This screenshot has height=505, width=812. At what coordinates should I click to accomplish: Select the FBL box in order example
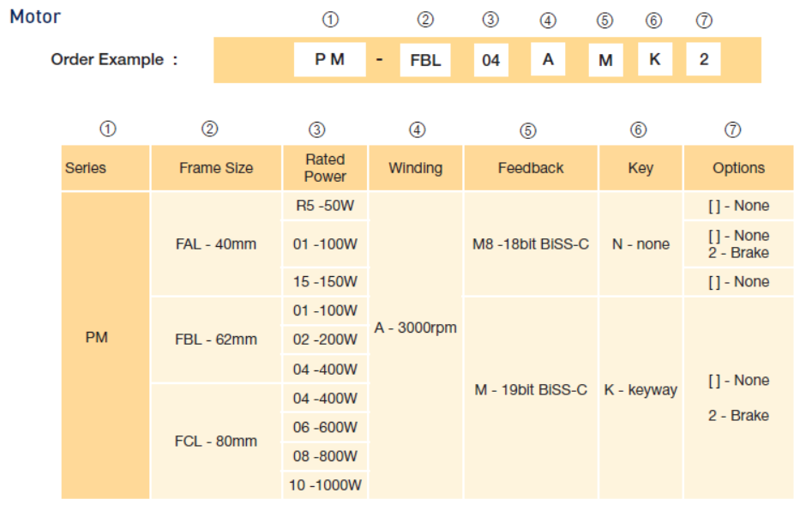[425, 61]
